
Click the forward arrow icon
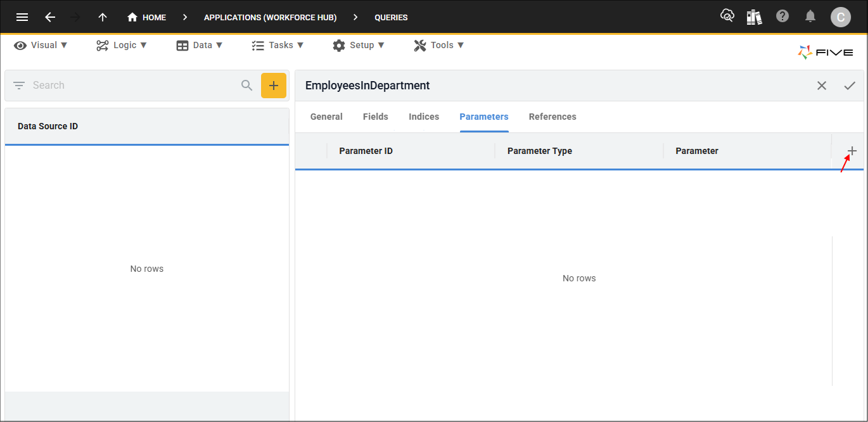point(76,17)
